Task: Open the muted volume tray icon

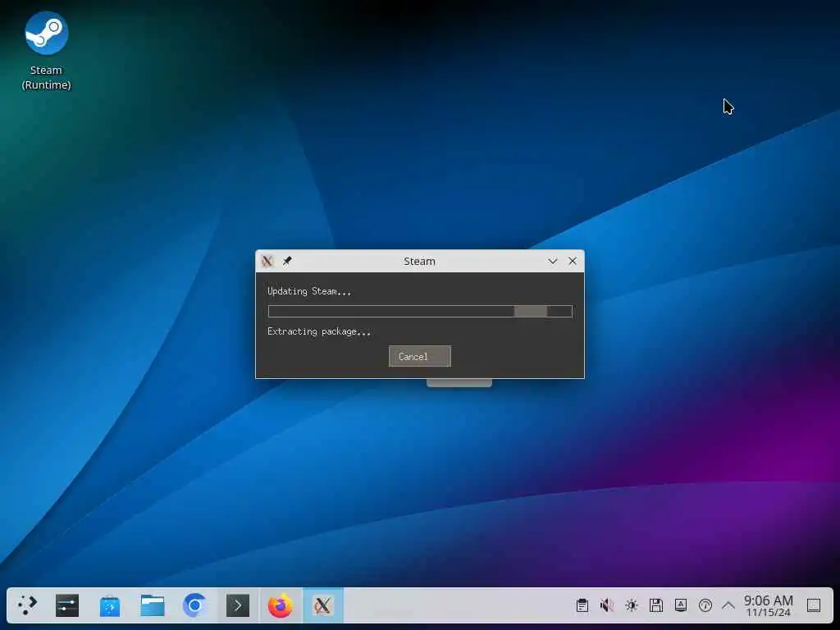Action: coord(606,605)
